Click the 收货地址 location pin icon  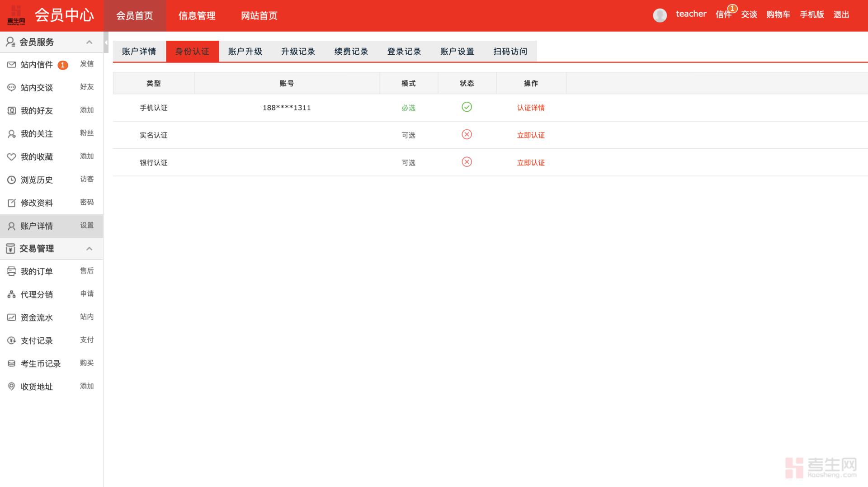(11, 386)
